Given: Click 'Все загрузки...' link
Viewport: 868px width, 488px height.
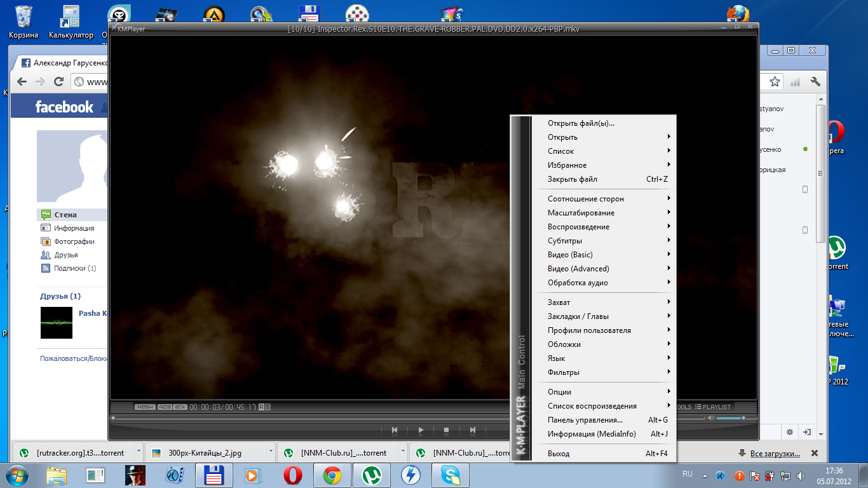Looking at the screenshot, I should click(775, 453).
